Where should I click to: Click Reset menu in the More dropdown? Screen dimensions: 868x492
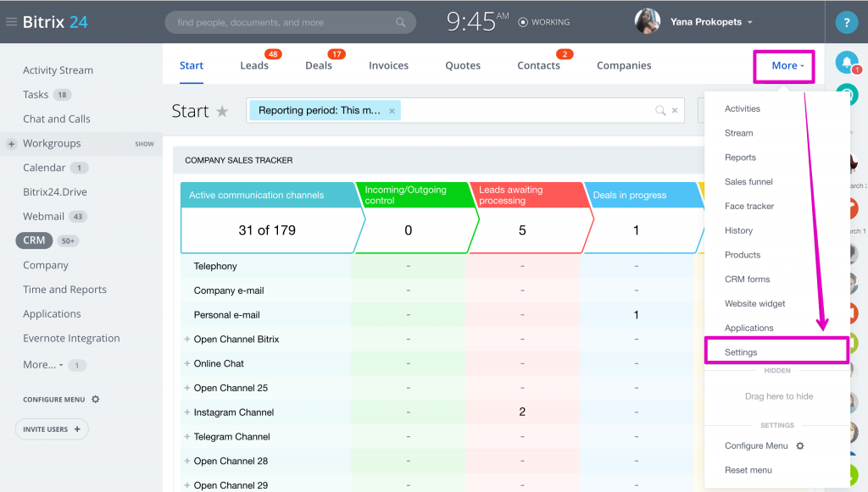[x=748, y=470]
